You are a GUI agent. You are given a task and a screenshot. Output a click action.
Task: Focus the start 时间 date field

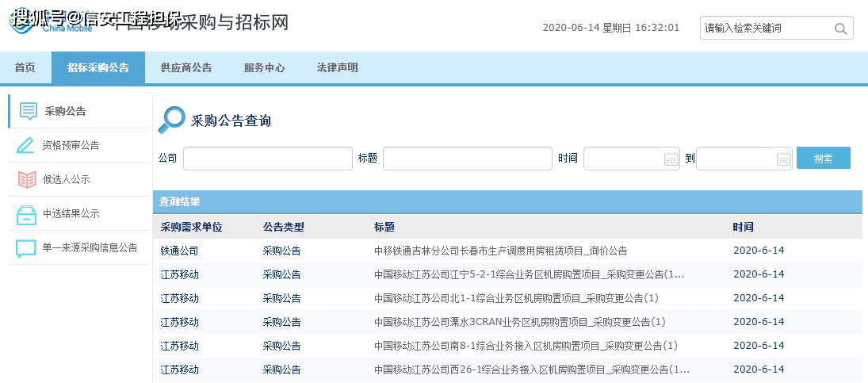click(632, 159)
